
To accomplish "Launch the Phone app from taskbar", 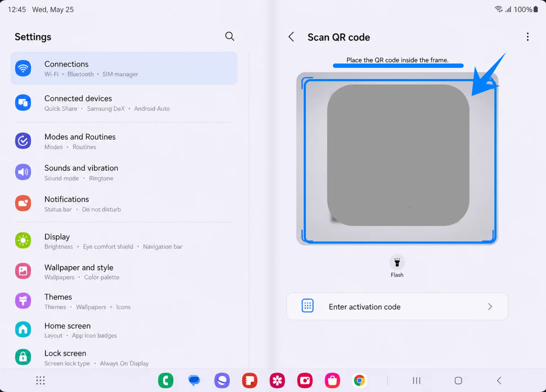I will tap(166, 380).
